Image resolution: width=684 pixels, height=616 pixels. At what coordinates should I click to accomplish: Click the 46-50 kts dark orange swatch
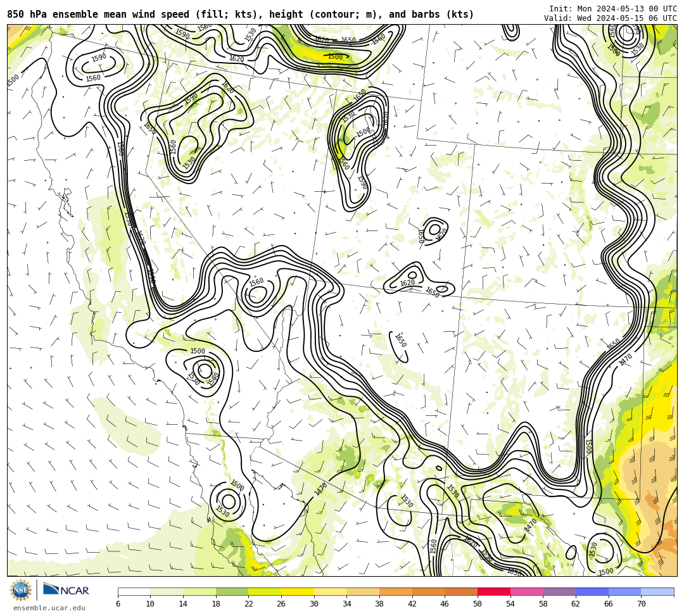pyautogui.click(x=461, y=591)
